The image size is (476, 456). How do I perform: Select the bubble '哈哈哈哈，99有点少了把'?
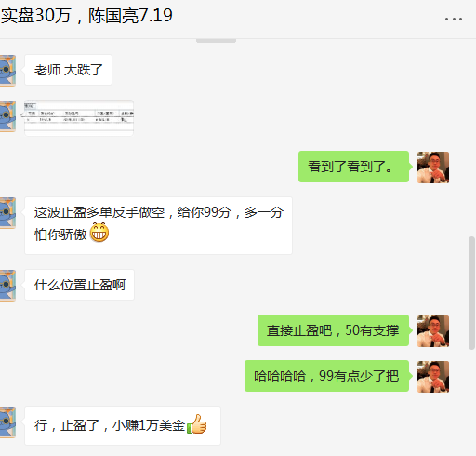pos(326,376)
